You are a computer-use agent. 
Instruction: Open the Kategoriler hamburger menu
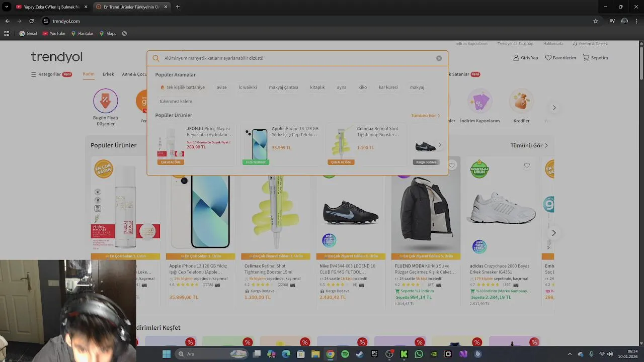(x=51, y=74)
